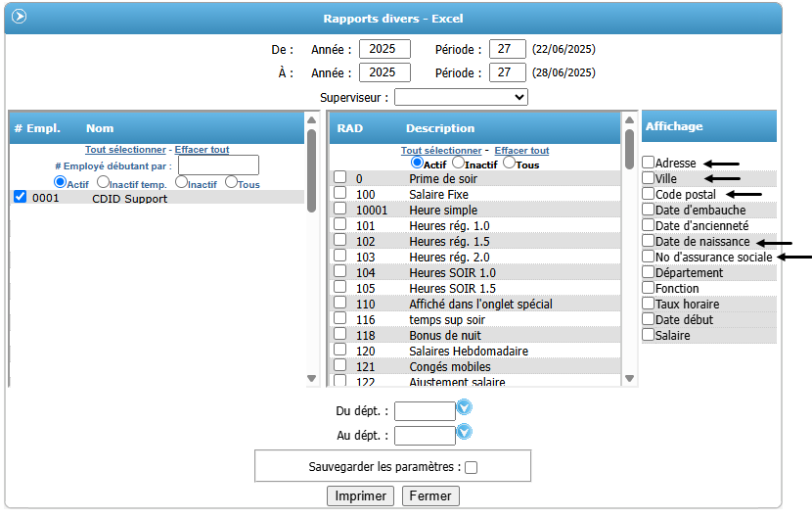Uncheck employee 0001 CDID Support
The height and width of the screenshot is (518, 812).
click(21, 198)
